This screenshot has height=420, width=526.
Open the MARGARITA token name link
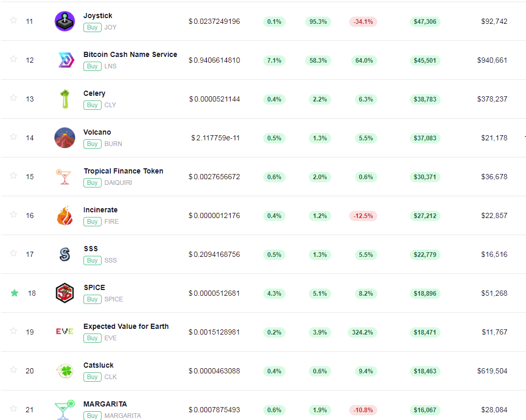coord(105,404)
